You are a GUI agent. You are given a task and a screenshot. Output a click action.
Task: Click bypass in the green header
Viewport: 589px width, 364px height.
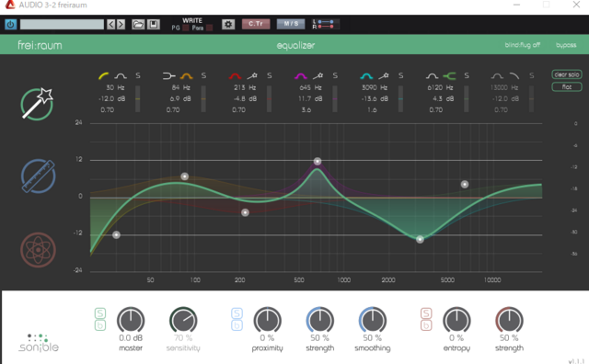tap(566, 45)
